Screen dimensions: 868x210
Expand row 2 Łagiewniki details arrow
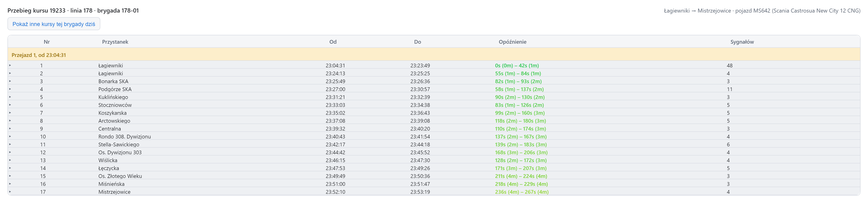tap(10, 73)
